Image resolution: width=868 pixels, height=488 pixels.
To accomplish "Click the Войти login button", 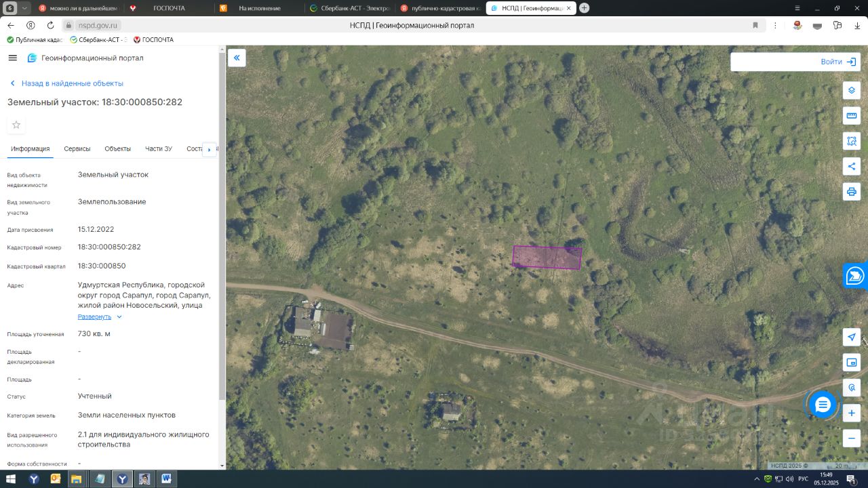I will point(838,62).
